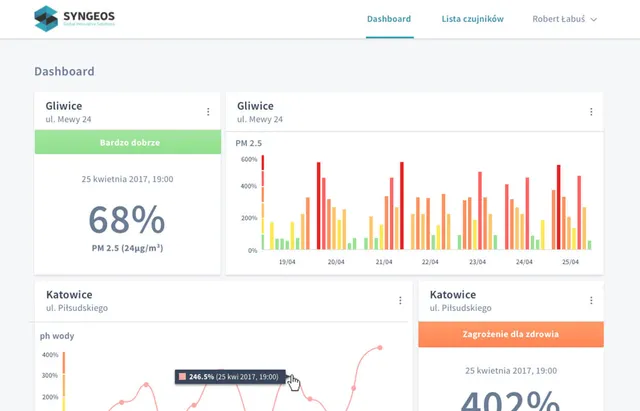The width and height of the screenshot is (640, 411).
Task: Click the 23/04 date label on chart
Action: 477,262
